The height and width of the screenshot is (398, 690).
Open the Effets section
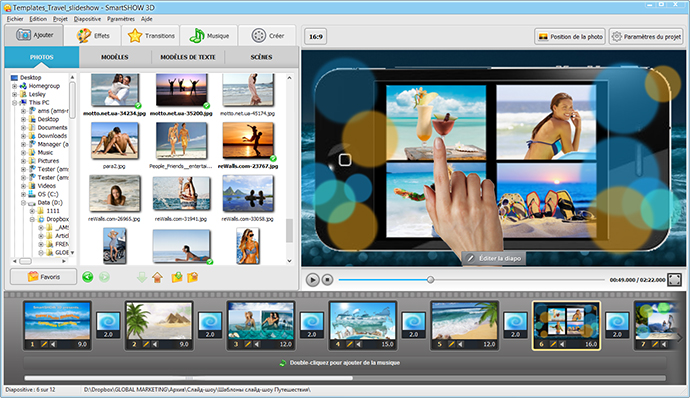coord(93,36)
